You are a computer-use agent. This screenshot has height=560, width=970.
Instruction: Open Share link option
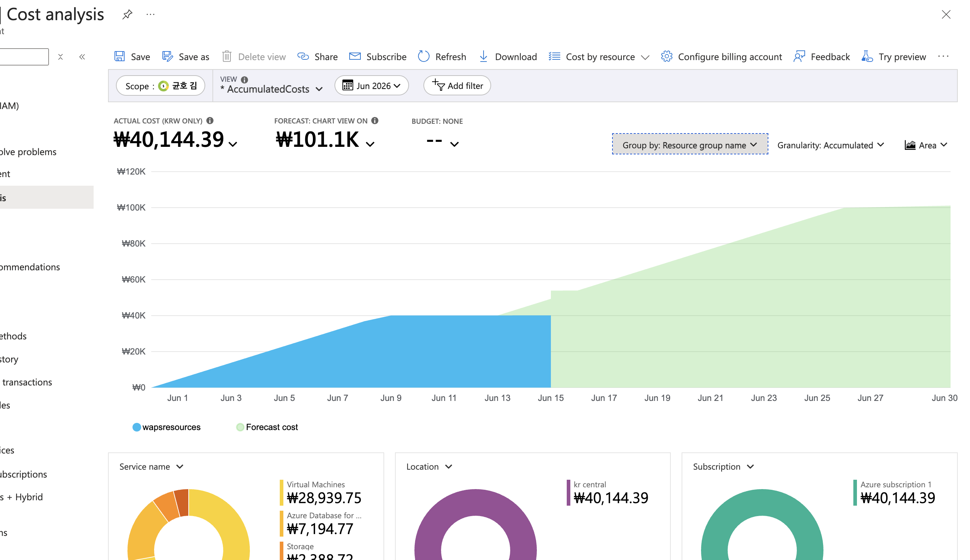coord(318,57)
